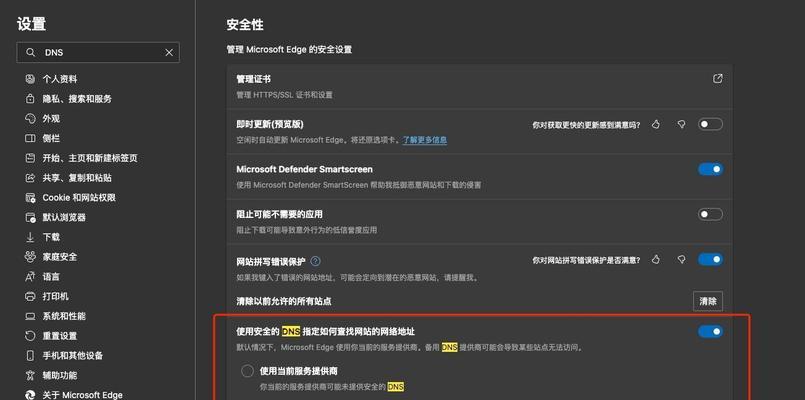Open 了解更多信息 link

click(x=425, y=140)
